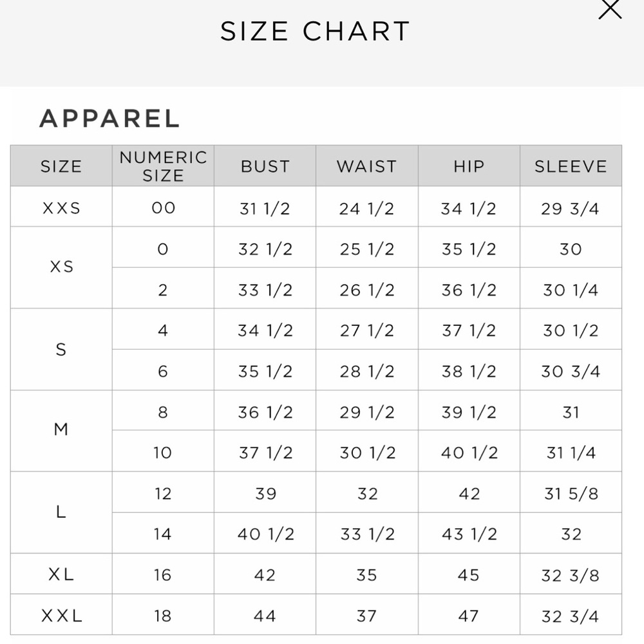Click the waist value 24 1/2
Screen dimensions: 644x644
click(366, 208)
